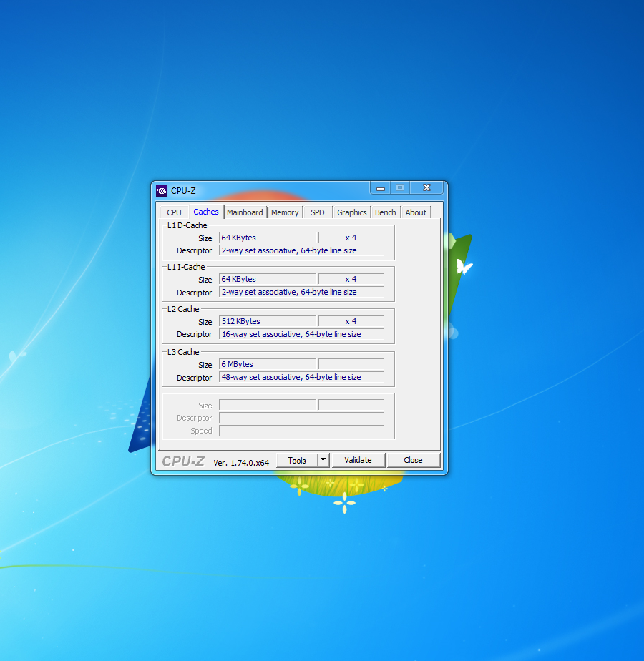
Task: Select the Caches tab
Action: click(x=206, y=212)
